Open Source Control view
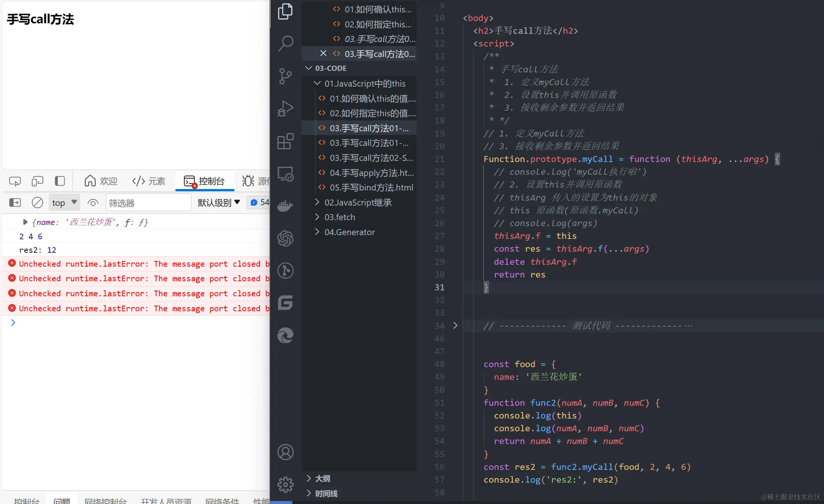 285,76
